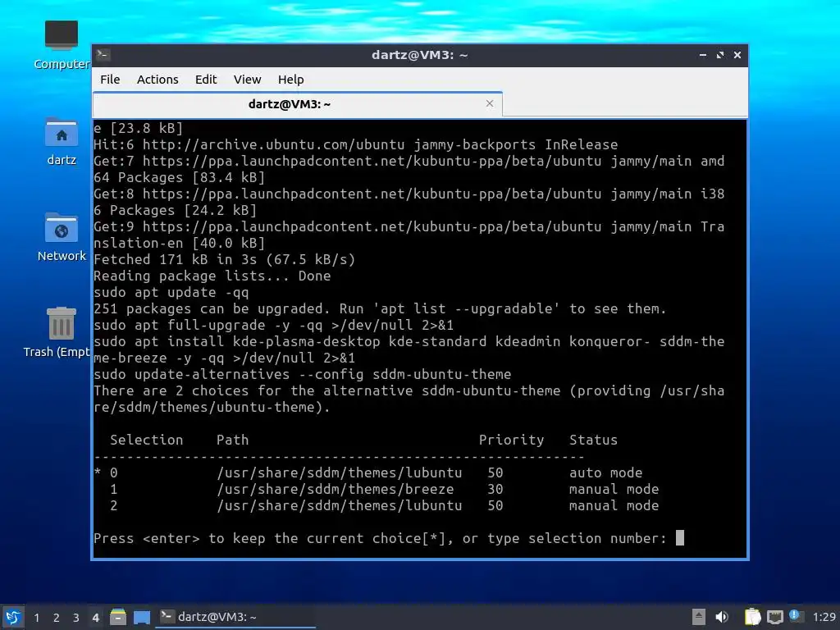
Task: Minimize the terminal window
Action: [x=703, y=55]
